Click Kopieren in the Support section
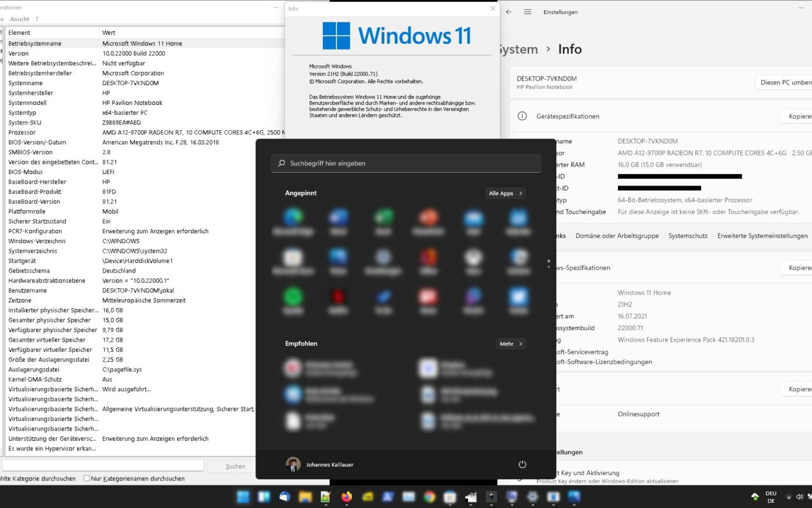The width and height of the screenshot is (812, 508). tap(796, 389)
